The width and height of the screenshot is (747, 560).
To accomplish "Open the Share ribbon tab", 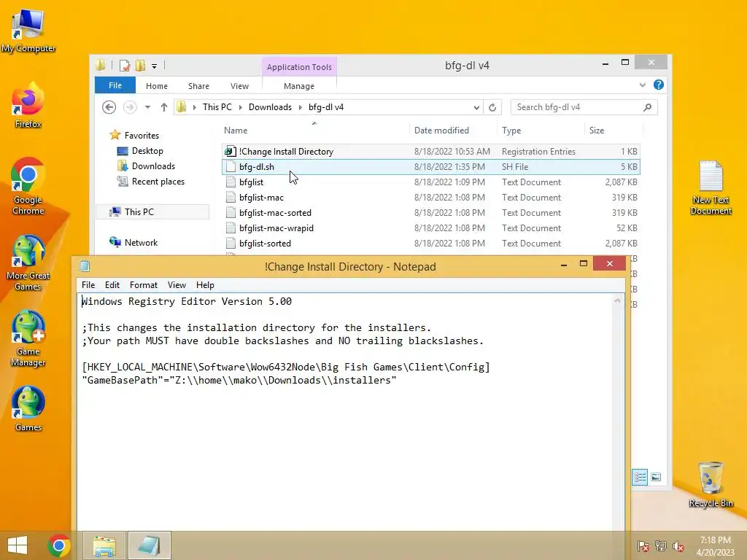I will point(198,86).
